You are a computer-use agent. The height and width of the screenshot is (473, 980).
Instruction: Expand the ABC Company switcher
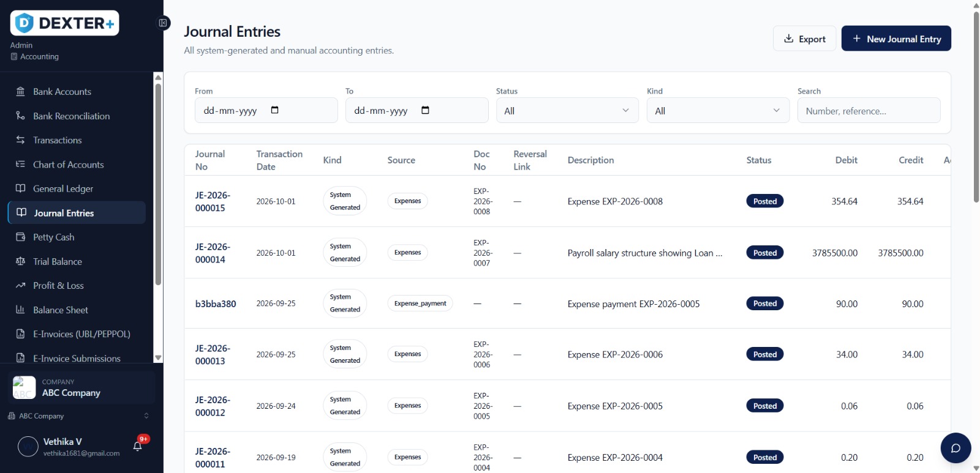coord(78,416)
